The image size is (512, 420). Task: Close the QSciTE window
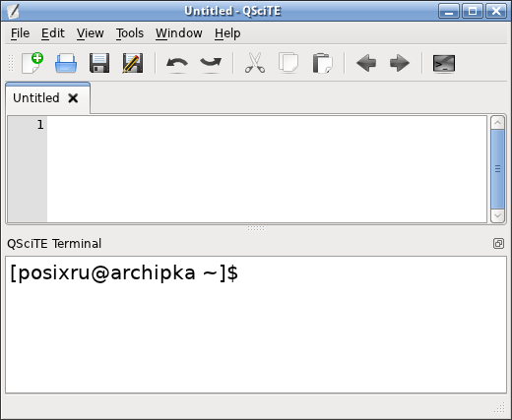[x=496, y=12]
